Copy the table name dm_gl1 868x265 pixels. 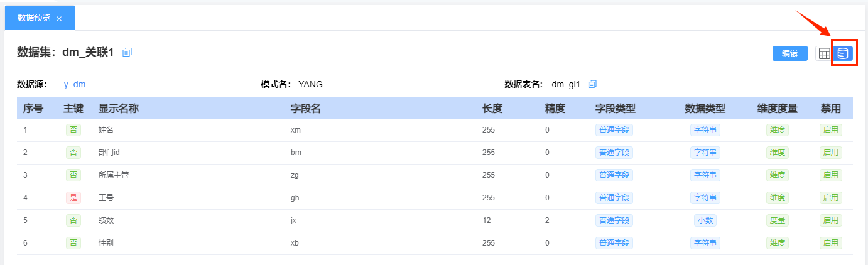[x=592, y=84]
